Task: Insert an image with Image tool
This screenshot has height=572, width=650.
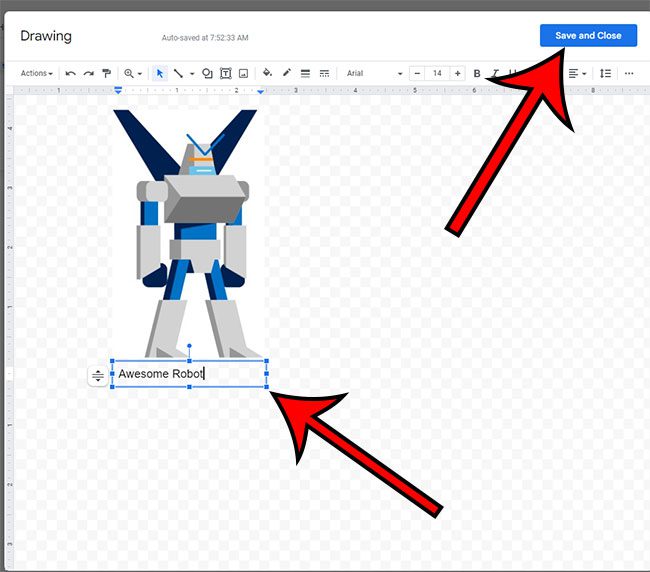Action: click(243, 73)
